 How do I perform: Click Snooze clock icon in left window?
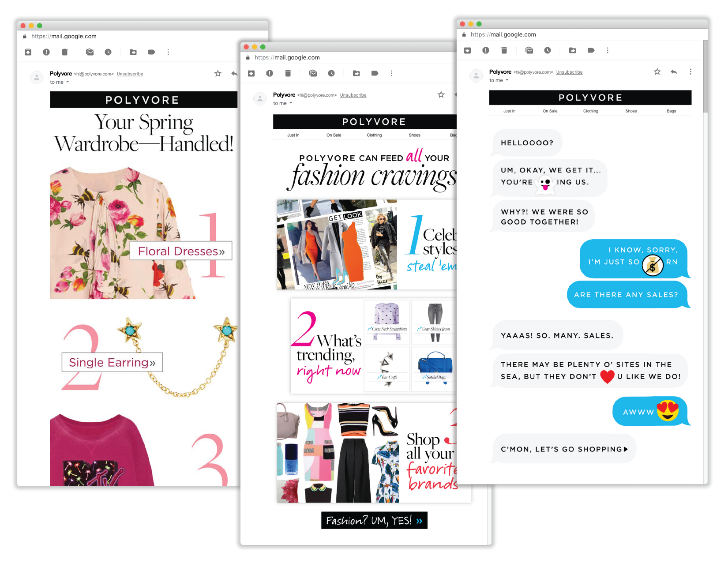click(x=108, y=52)
